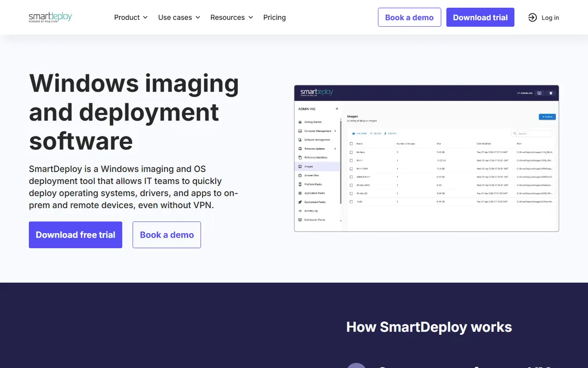This screenshot has height=368, width=588.
Task: Click into the table Search field
Action: pos(532,134)
